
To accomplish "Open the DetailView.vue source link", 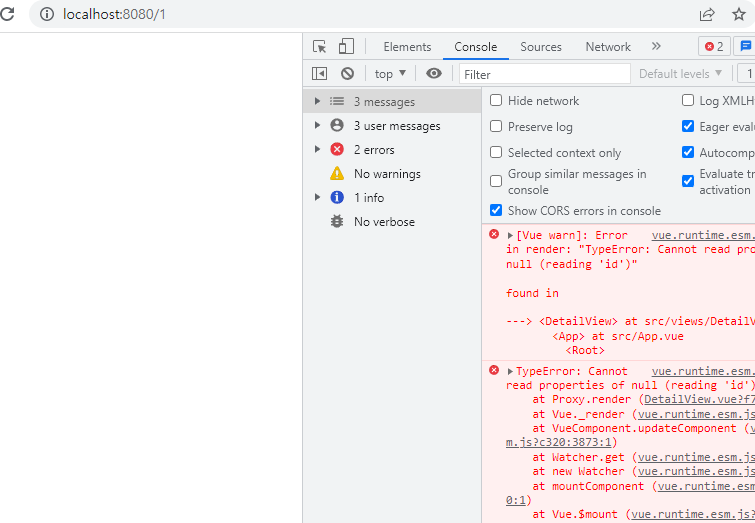I will coord(700,399).
